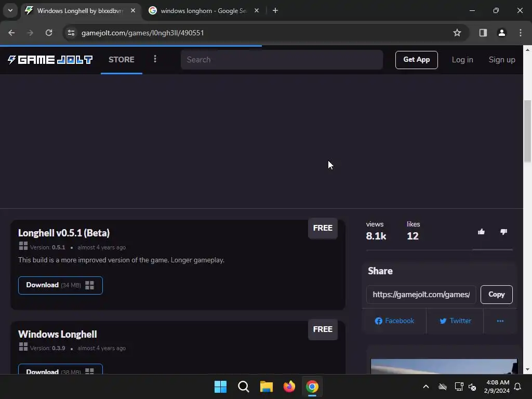Image resolution: width=532 pixels, height=399 pixels.
Task: Click the Chrome taskbar icon
Action: (312, 387)
